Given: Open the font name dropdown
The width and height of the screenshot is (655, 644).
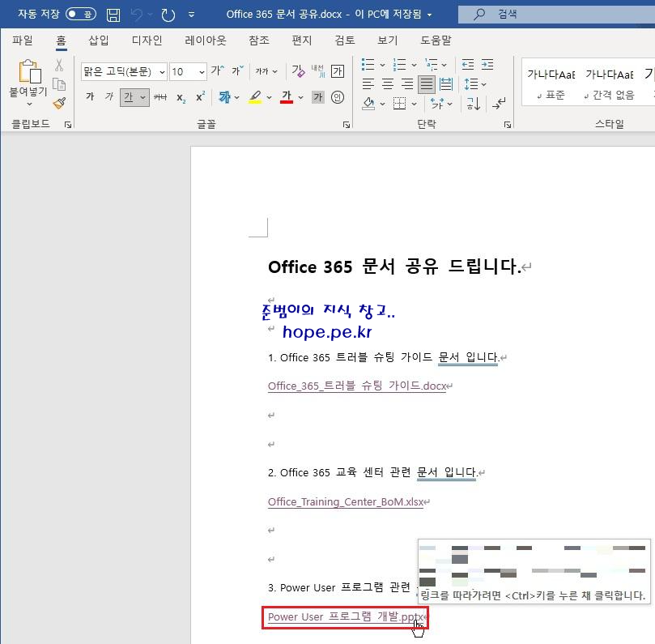Looking at the screenshot, I should point(162,72).
